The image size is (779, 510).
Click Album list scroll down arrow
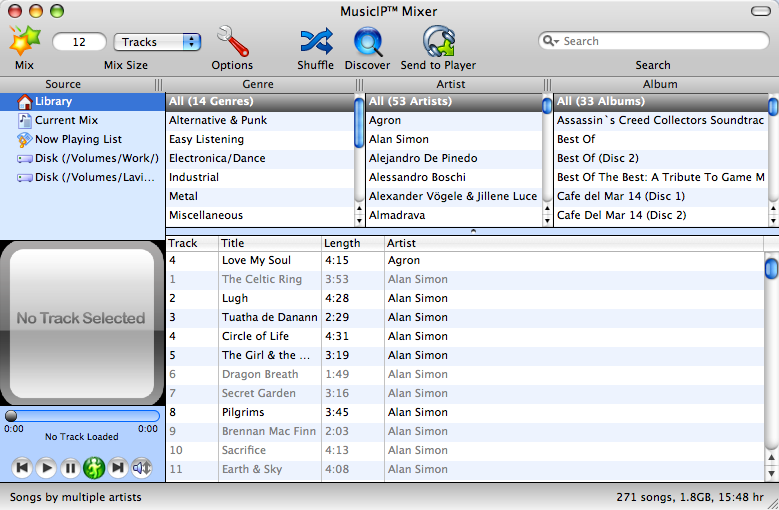point(773,220)
